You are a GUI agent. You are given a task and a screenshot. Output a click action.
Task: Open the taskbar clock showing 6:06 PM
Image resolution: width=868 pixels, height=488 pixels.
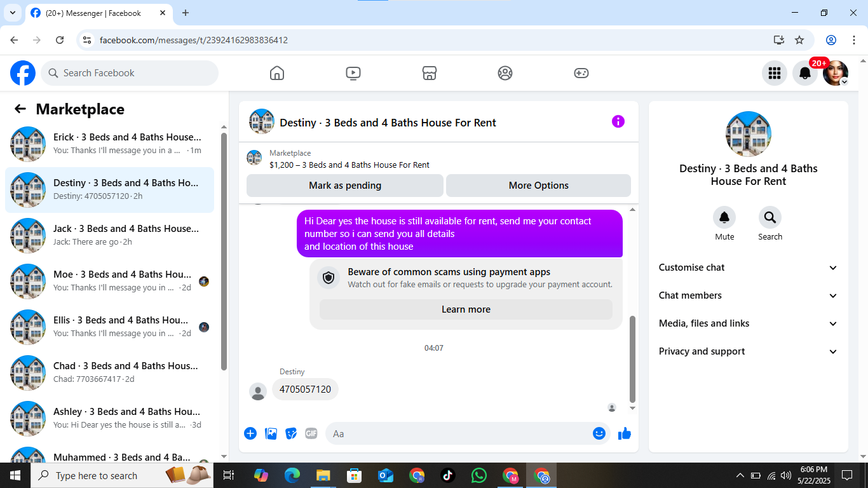813,475
